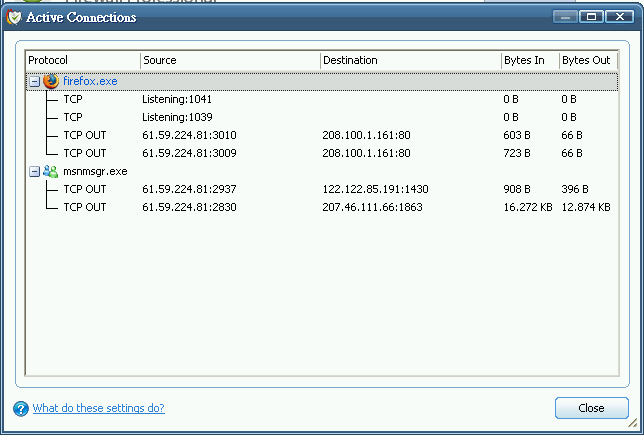Click destination 207.46.111.66:1863
Image resolution: width=644 pixels, height=435 pixels.
pos(373,207)
